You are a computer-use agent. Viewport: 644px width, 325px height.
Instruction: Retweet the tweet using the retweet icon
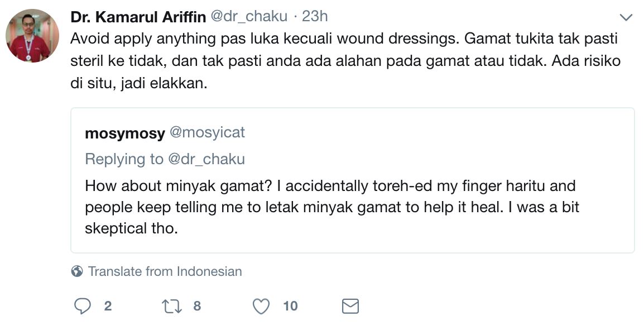click(x=172, y=306)
